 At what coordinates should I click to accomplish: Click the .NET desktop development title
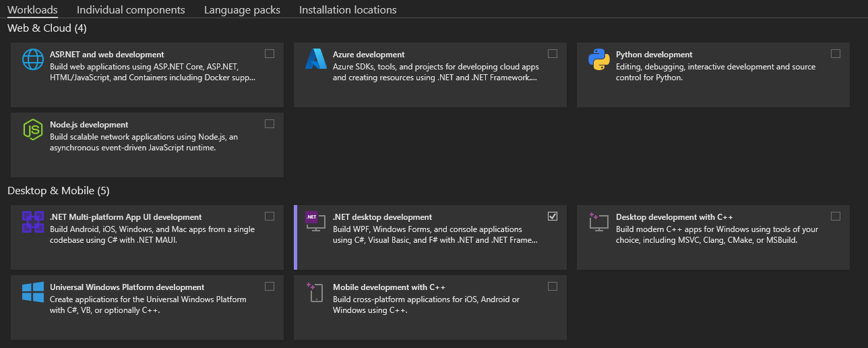(383, 217)
